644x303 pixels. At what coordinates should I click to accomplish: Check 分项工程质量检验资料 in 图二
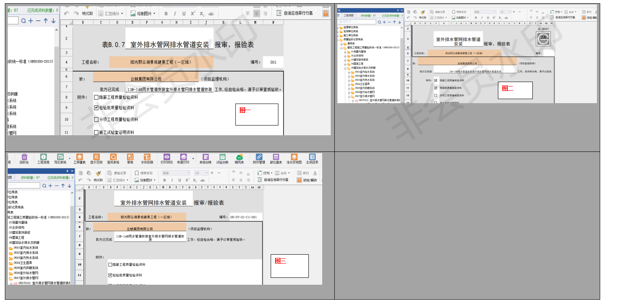tap(436, 95)
